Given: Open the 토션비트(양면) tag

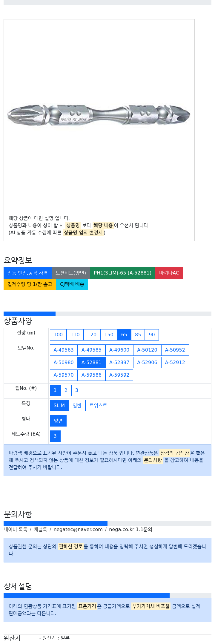Looking at the screenshot, I should point(71,273).
